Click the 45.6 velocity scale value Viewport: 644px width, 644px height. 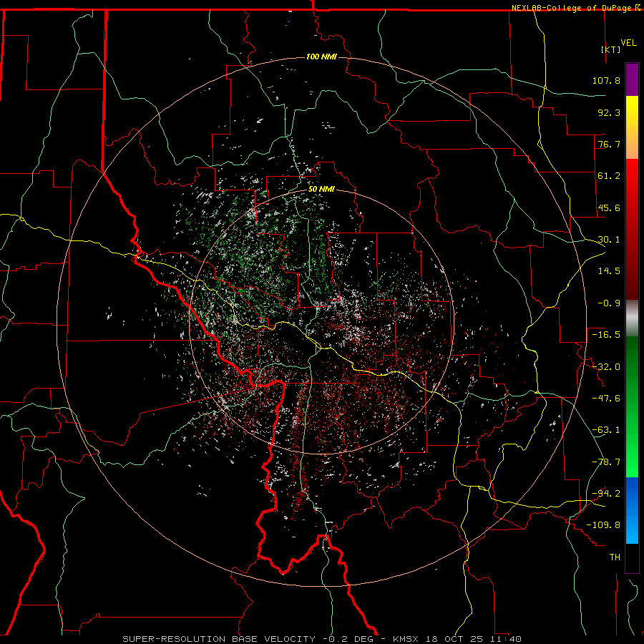point(609,208)
